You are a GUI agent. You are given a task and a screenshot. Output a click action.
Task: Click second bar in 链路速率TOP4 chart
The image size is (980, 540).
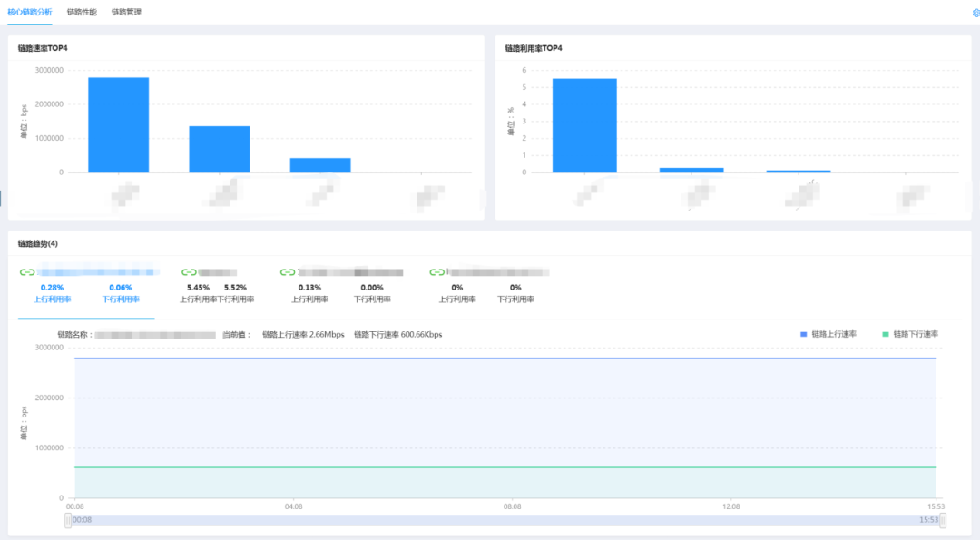(x=220, y=150)
